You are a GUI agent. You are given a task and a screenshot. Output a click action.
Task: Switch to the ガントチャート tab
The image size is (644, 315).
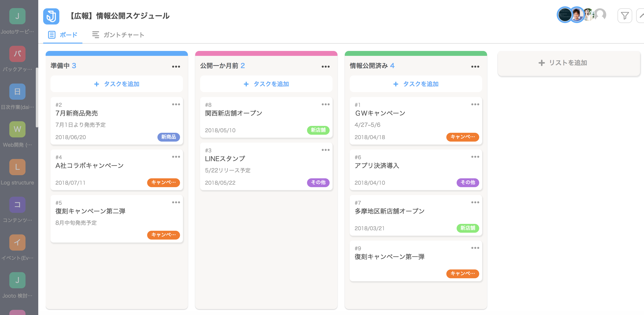[118, 35]
